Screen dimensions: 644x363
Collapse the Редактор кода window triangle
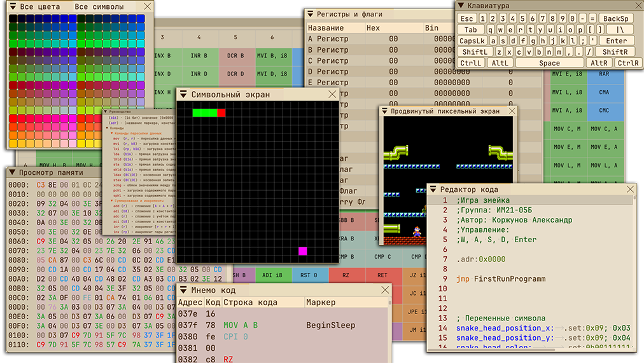click(x=433, y=189)
